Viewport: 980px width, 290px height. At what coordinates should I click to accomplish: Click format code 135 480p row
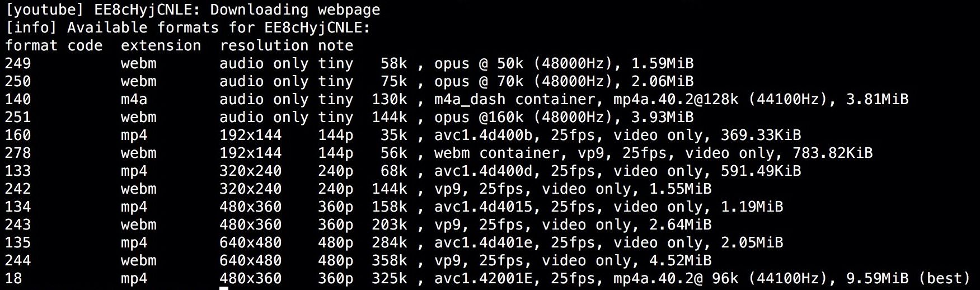point(394,243)
